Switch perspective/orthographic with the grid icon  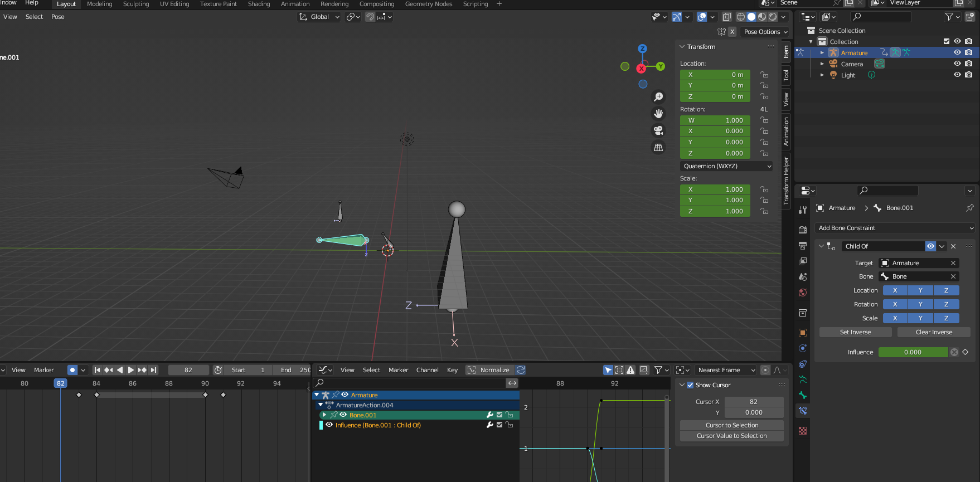[x=658, y=147]
